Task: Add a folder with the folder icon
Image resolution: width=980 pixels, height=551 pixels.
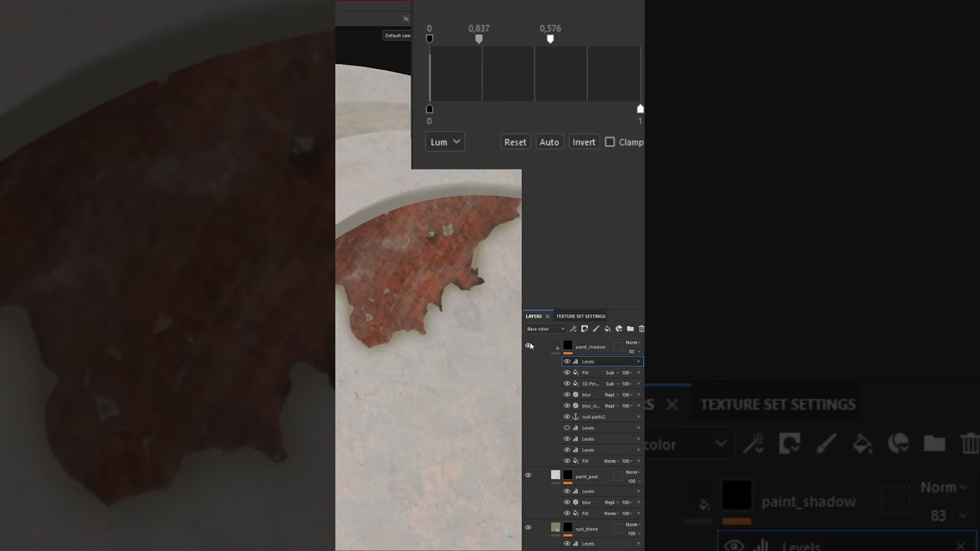Action: pyautogui.click(x=630, y=329)
